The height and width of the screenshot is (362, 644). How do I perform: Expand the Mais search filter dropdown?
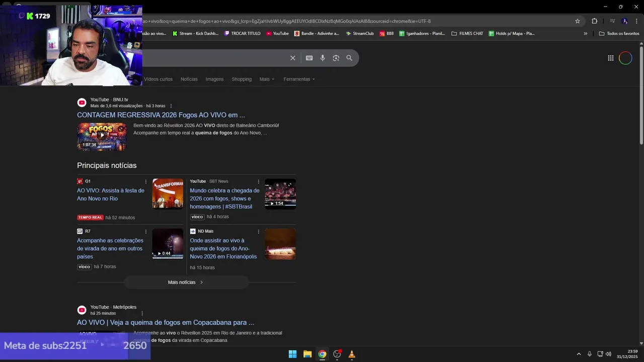point(267,79)
